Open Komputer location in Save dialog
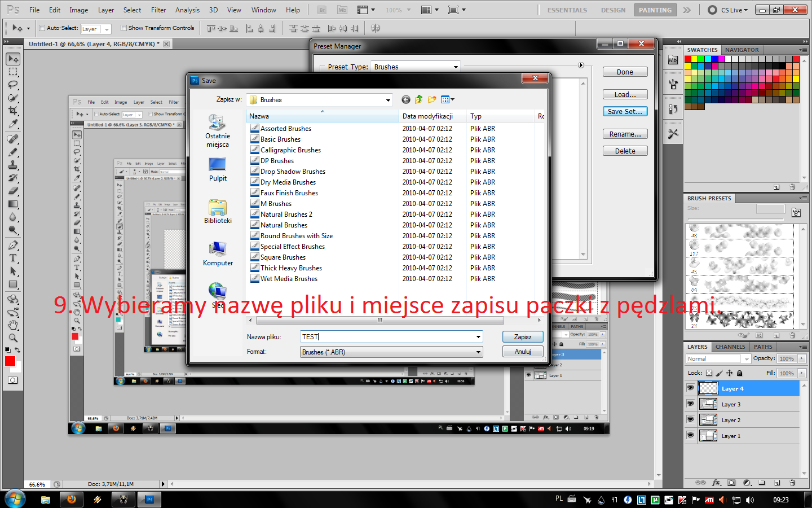Viewport: 812px width, 508px height. click(218, 254)
